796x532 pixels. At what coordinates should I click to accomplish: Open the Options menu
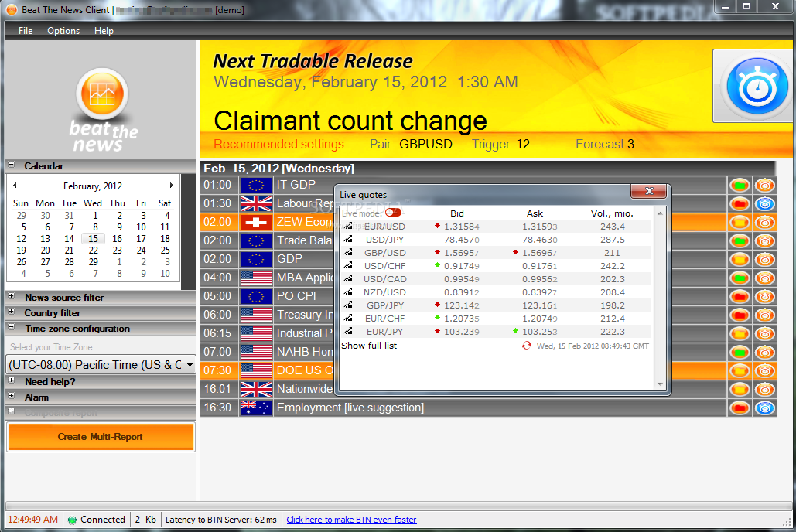coord(63,31)
